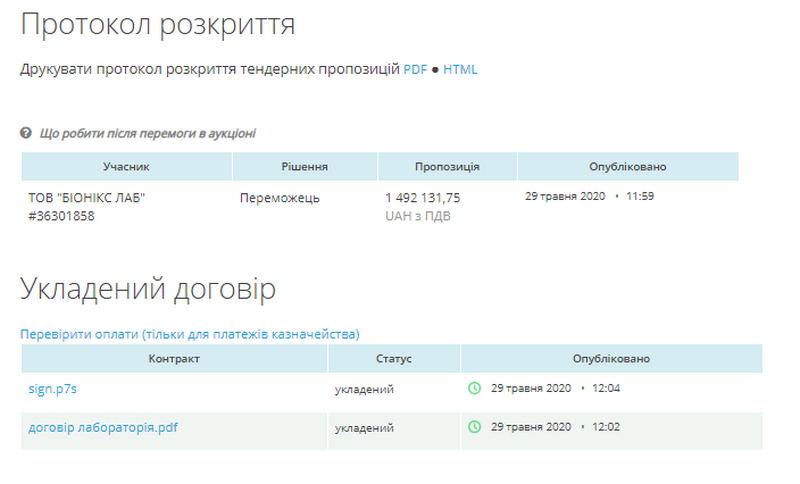Select participant ТОВ "БІОНІКС ЛАБ" name

87,198
